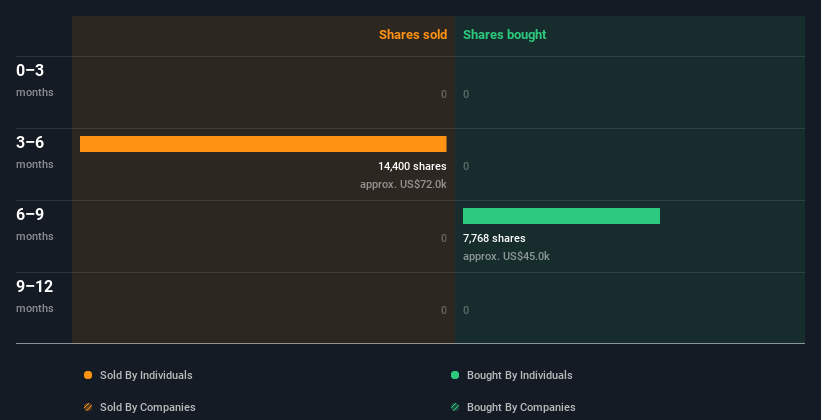Viewport: 821px width, 420px height.
Task: Click the 0 sold value in 6–9 months
Action: [x=444, y=238]
